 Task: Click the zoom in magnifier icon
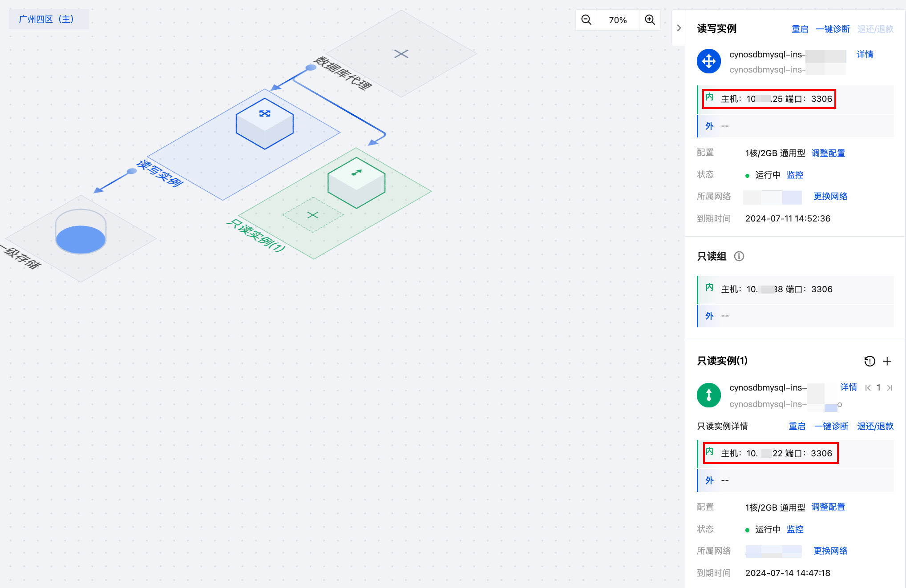650,20
